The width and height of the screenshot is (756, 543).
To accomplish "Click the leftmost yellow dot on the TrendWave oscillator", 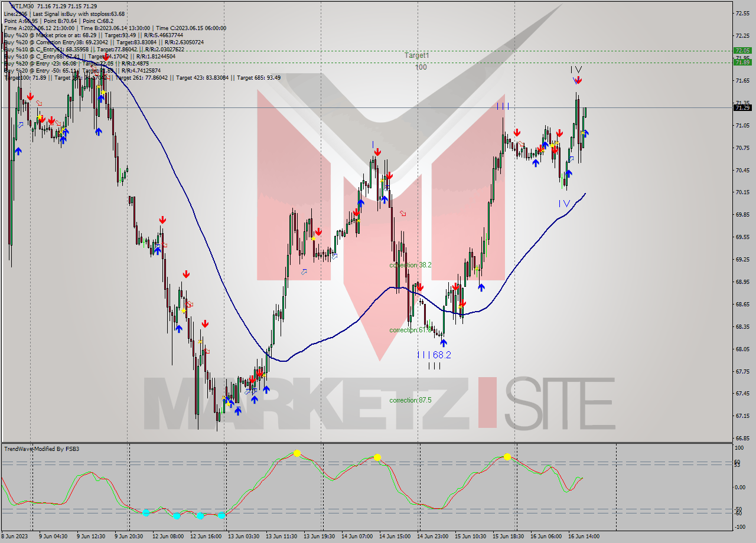I will tap(297, 453).
